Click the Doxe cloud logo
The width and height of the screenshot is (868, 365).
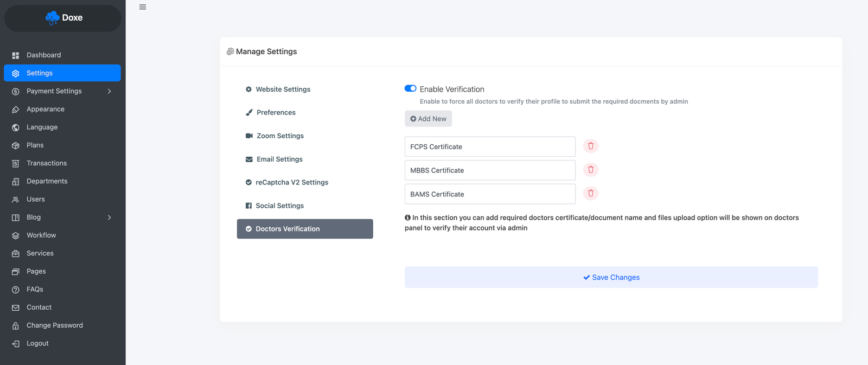pyautogui.click(x=53, y=18)
